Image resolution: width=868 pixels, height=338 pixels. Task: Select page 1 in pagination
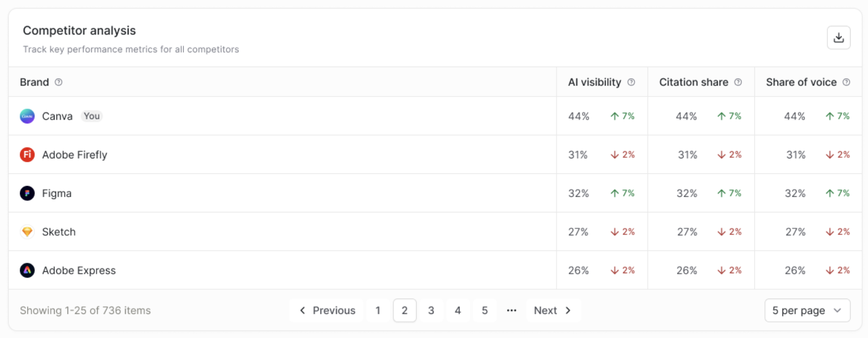click(378, 310)
